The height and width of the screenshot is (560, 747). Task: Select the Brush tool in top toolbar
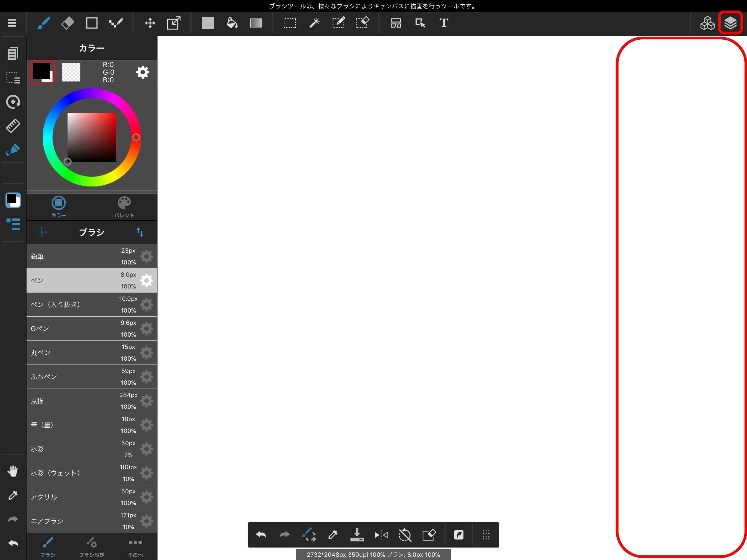click(44, 23)
